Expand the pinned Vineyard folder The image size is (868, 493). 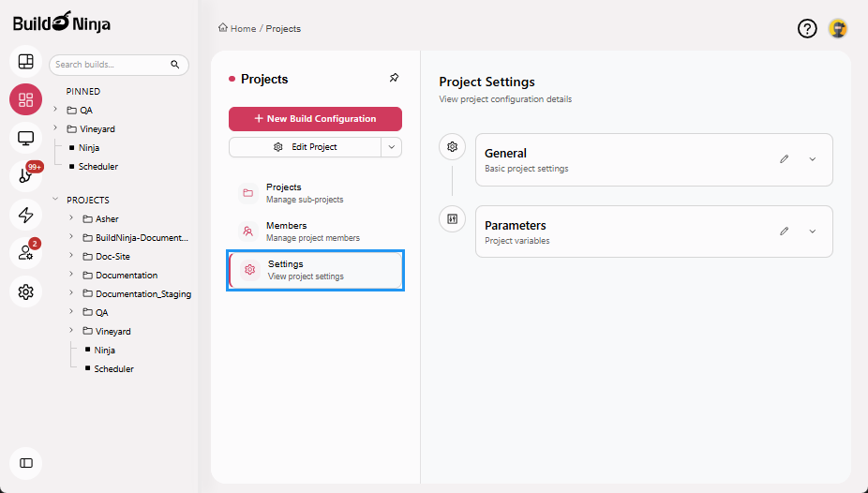coord(55,128)
